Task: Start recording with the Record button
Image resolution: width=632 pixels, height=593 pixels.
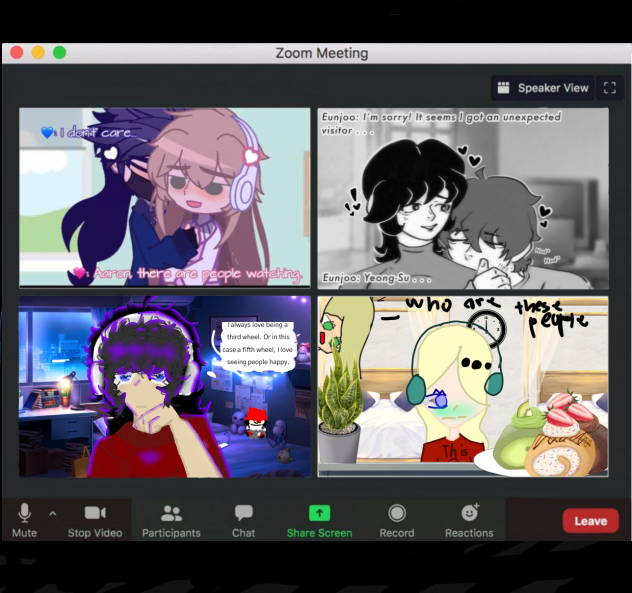Action: [x=397, y=520]
